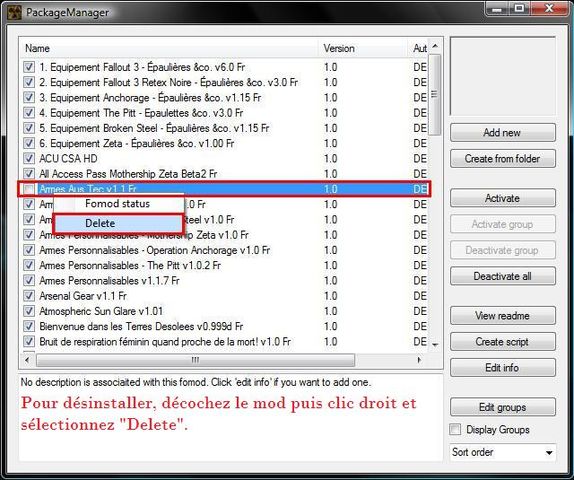This screenshot has height=480, width=574.
Task: Click the Add new button
Action: [502, 133]
